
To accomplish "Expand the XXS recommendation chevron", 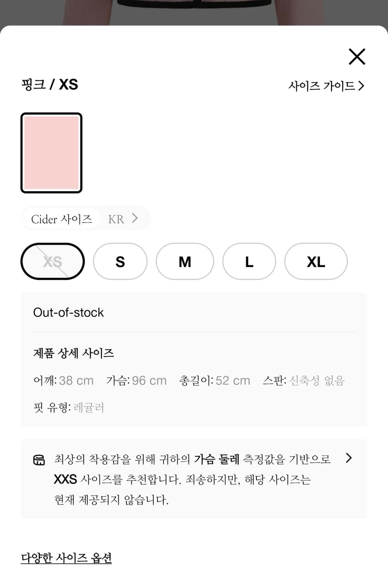I will tap(349, 458).
